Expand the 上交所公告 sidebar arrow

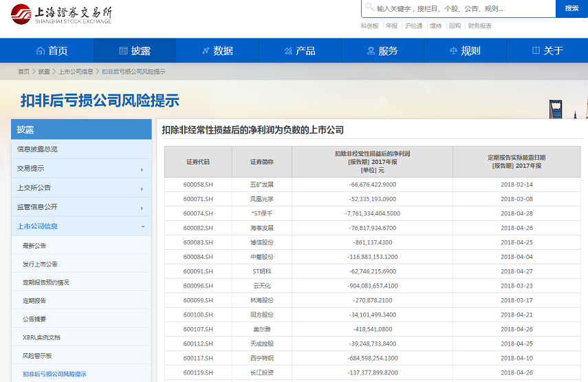click(142, 189)
